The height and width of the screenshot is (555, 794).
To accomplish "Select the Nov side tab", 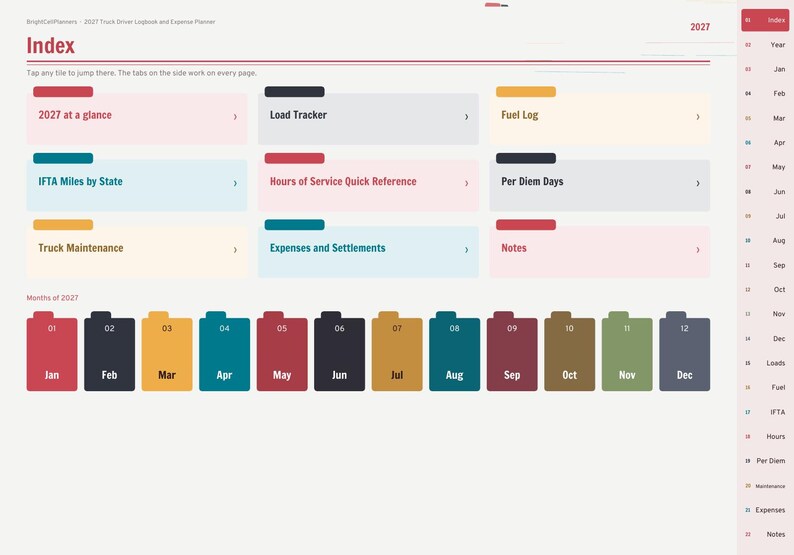I will pyautogui.click(x=765, y=314).
